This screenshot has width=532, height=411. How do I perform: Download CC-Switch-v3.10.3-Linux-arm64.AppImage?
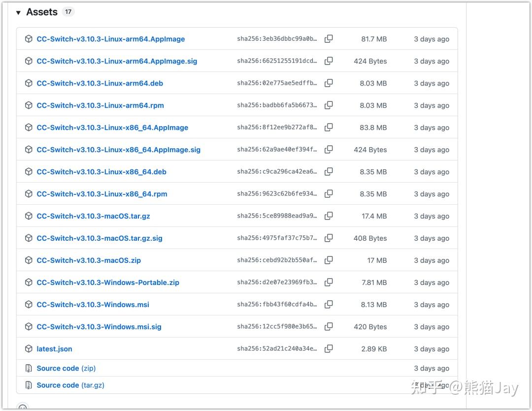point(110,39)
